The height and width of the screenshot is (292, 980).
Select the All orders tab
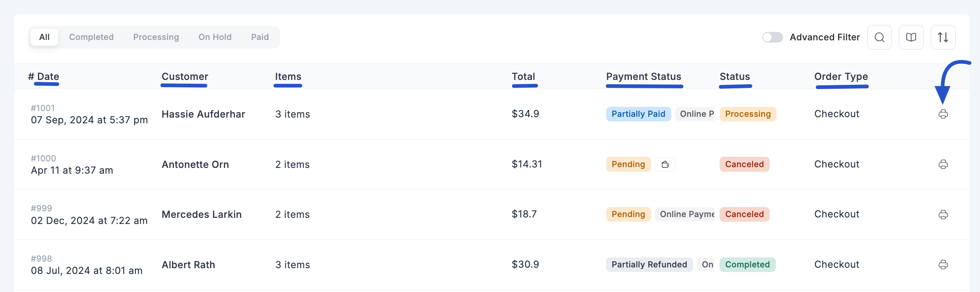tap(44, 37)
